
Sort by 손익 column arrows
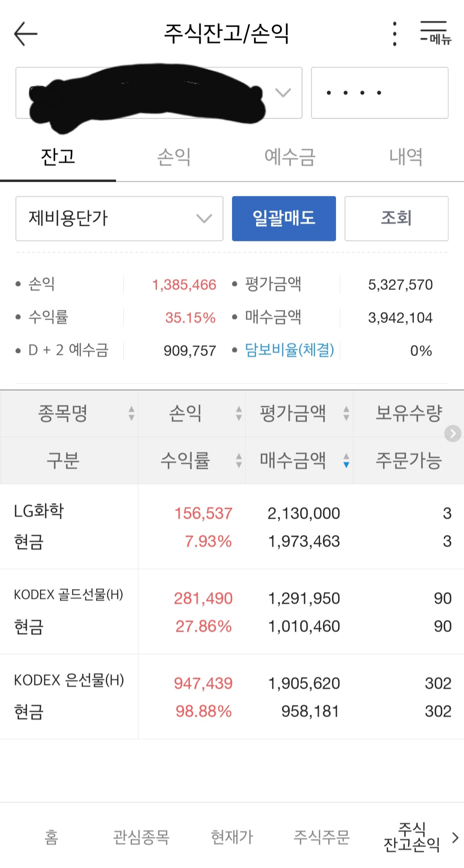pyautogui.click(x=239, y=413)
